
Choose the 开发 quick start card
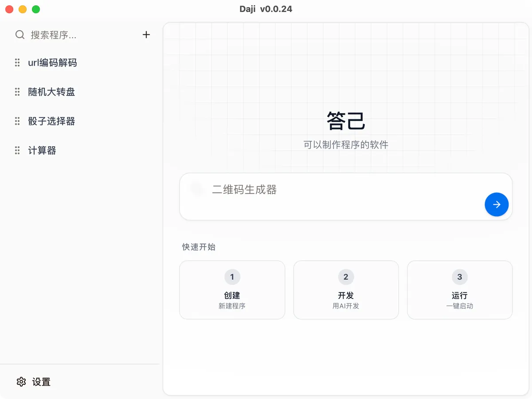coord(346,290)
